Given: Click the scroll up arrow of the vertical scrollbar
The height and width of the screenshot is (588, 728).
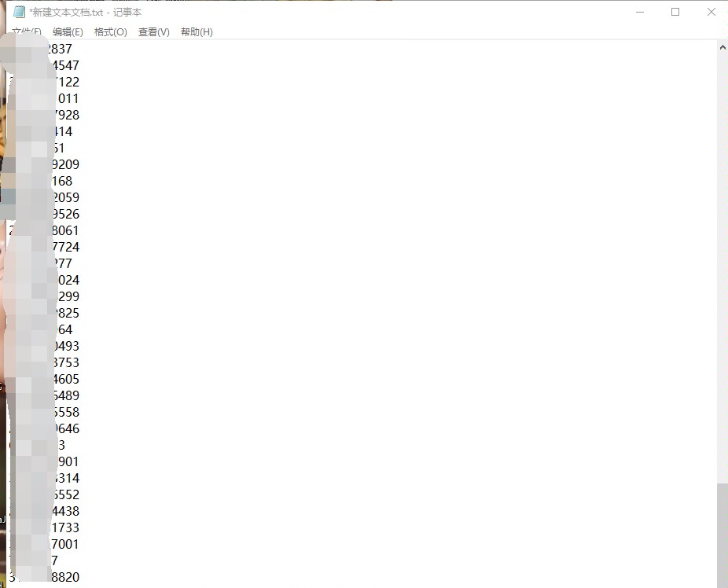Looking at the screenshot, I should pos(722,48).
